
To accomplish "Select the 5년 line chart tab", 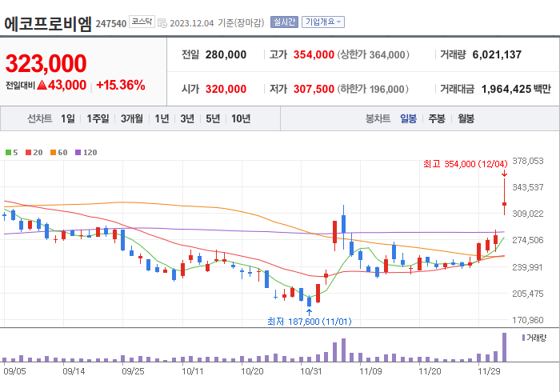I will tap(213, 118).
